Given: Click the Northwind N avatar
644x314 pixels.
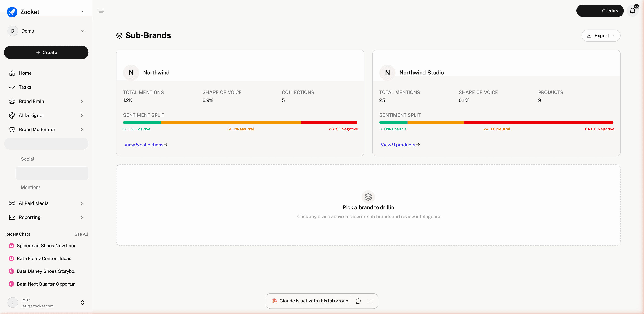Looking at the screenshot, I should pyautogui.click(x=131, y=73).
